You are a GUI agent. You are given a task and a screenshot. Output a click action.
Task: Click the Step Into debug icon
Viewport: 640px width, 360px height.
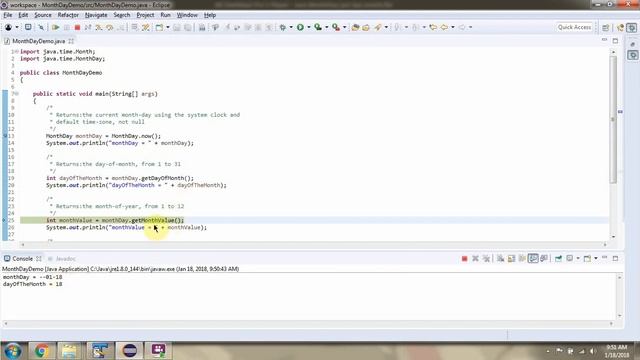coord(99,27)
